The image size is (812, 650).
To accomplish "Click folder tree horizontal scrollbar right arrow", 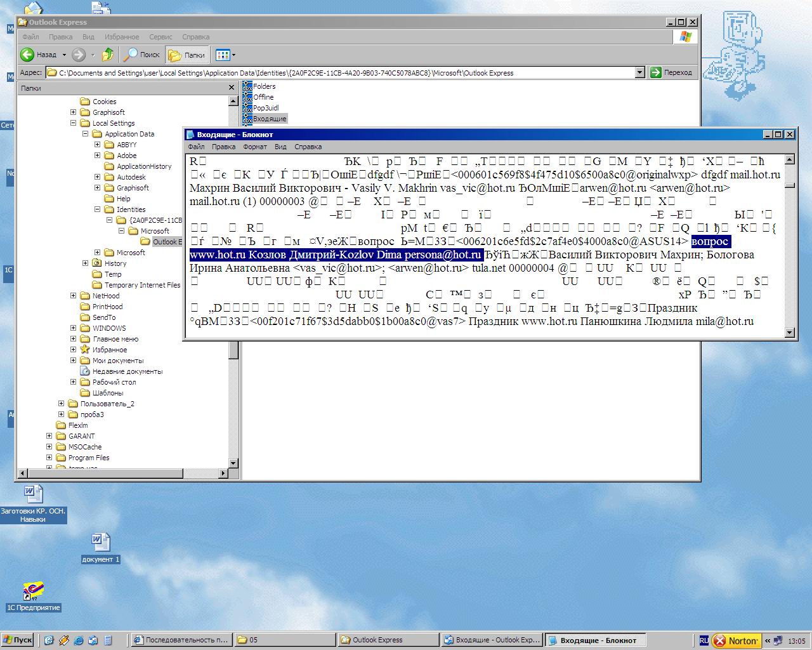I will 223,473.
